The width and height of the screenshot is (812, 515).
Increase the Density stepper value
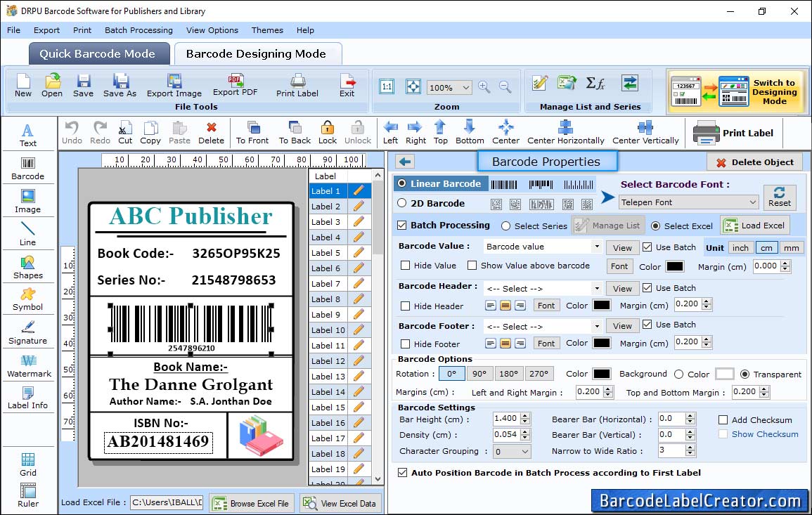pos(526,431)
